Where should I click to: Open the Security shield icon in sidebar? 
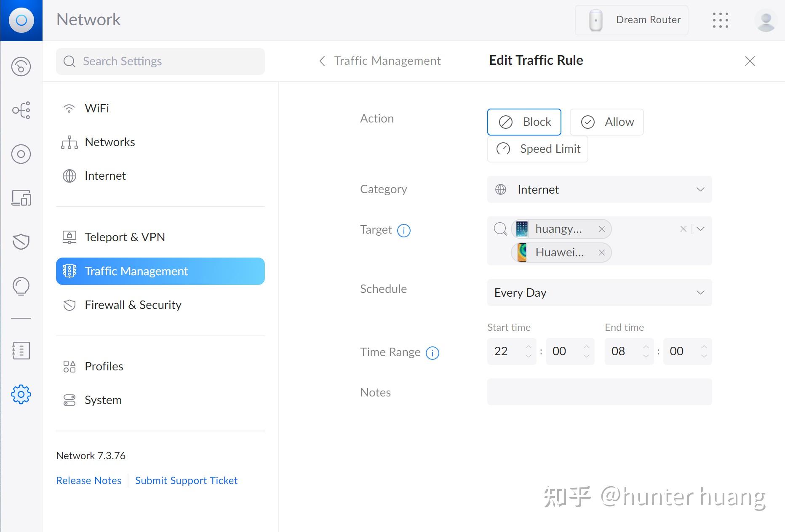21,242
